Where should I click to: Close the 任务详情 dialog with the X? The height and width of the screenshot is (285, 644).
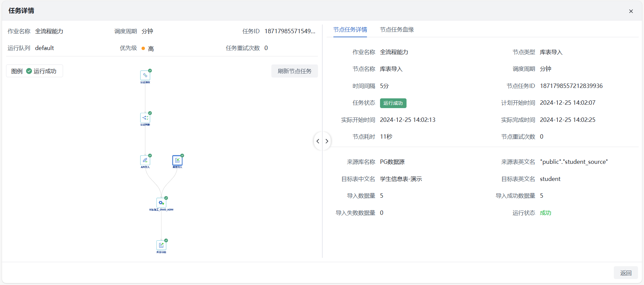point(631,11)
